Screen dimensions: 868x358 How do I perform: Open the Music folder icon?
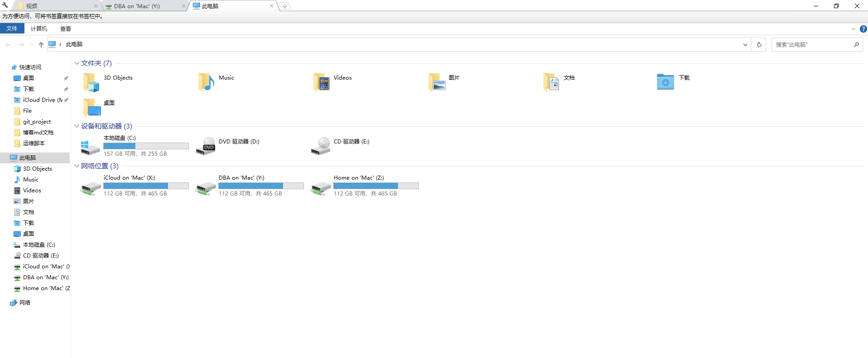point(206,82)
